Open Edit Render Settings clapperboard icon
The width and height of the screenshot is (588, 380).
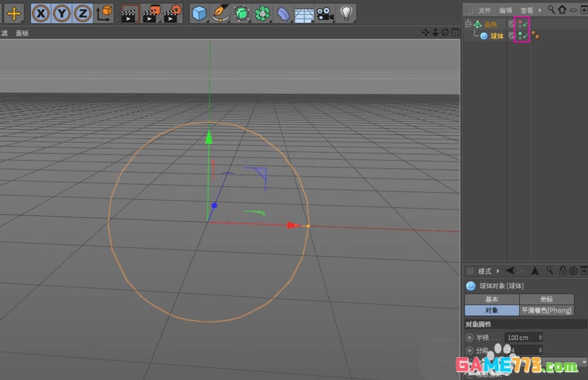click(172, 12)
